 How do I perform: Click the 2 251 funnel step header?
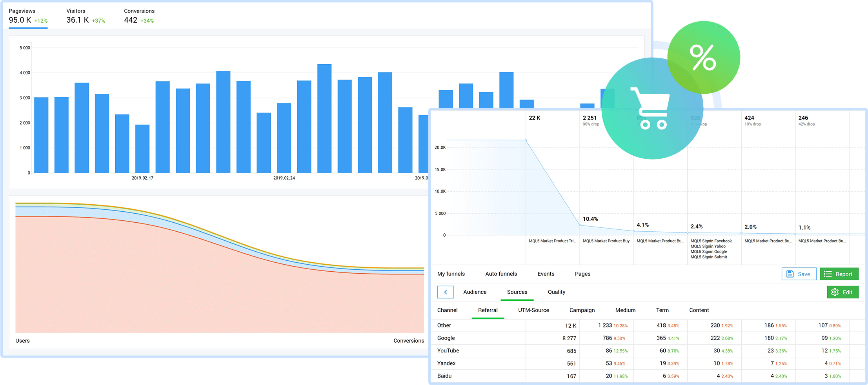(590, 118)
